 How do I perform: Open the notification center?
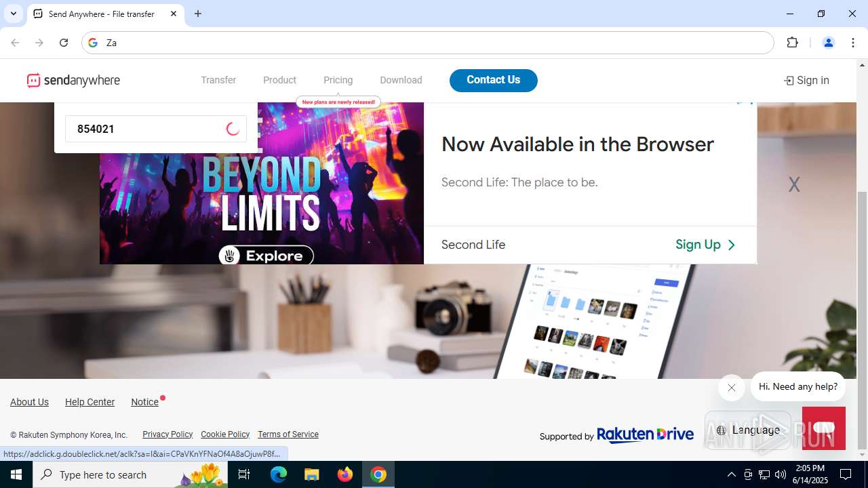pos(846,474)
